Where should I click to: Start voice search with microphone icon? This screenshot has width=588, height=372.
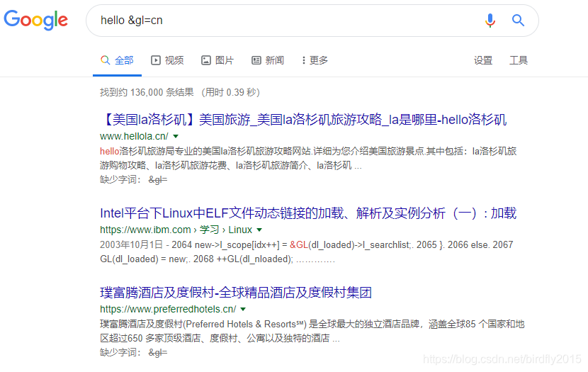(490, 21)
